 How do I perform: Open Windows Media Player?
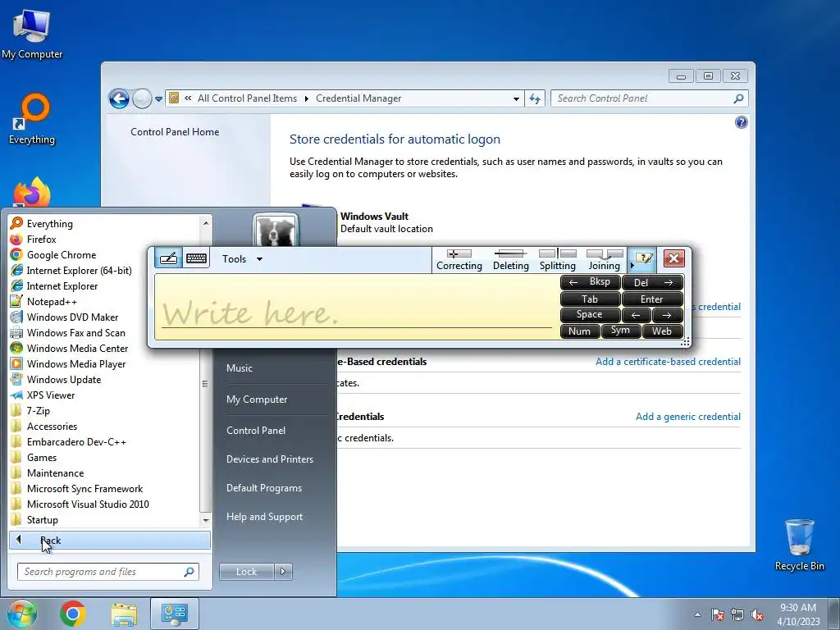click(105, 363)
